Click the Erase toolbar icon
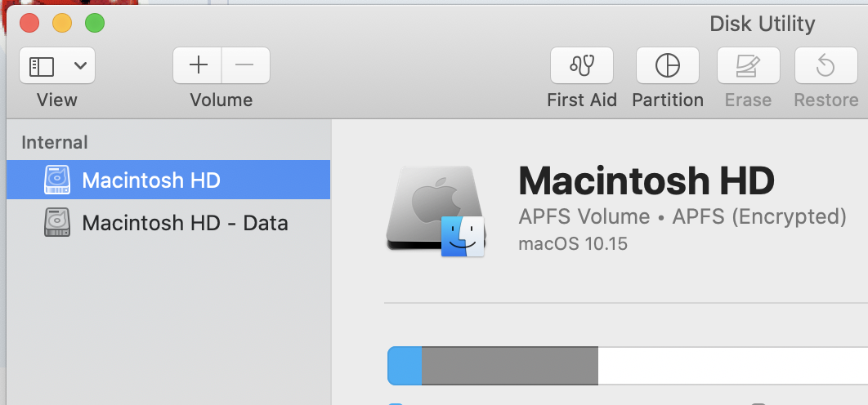The width and height of the screenshot is (868, 405). [749, 66]
